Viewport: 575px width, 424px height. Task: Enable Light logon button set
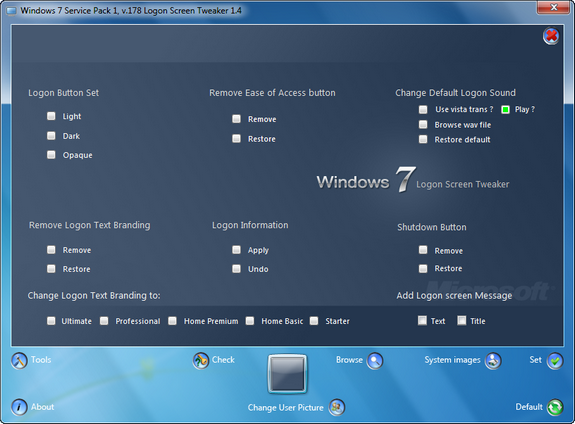tap(51, 116)
